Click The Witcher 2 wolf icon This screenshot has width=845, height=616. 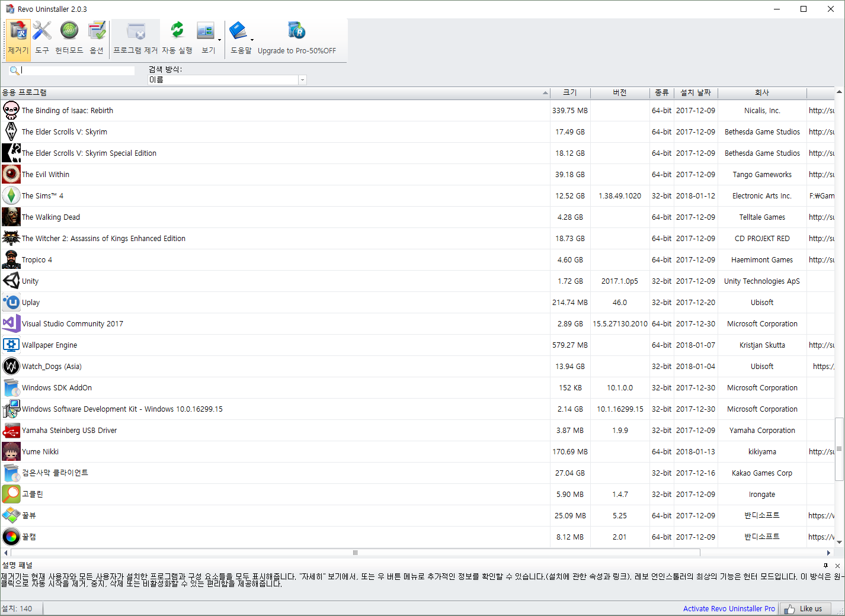tap(11, 238)
